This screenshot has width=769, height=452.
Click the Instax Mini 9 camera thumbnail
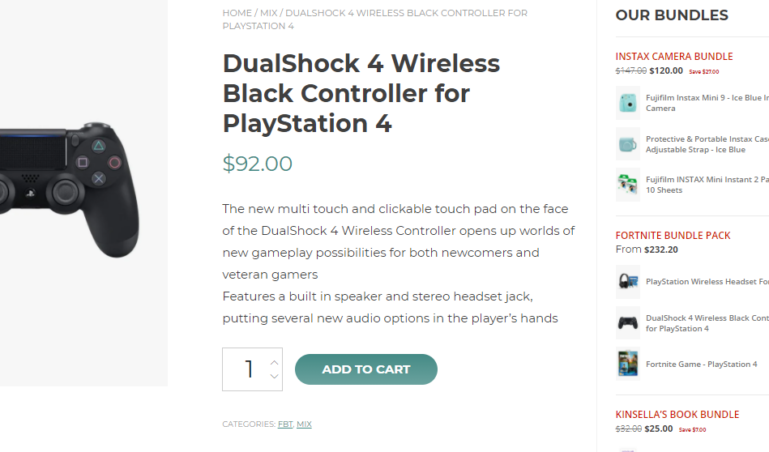click(628, 103)
